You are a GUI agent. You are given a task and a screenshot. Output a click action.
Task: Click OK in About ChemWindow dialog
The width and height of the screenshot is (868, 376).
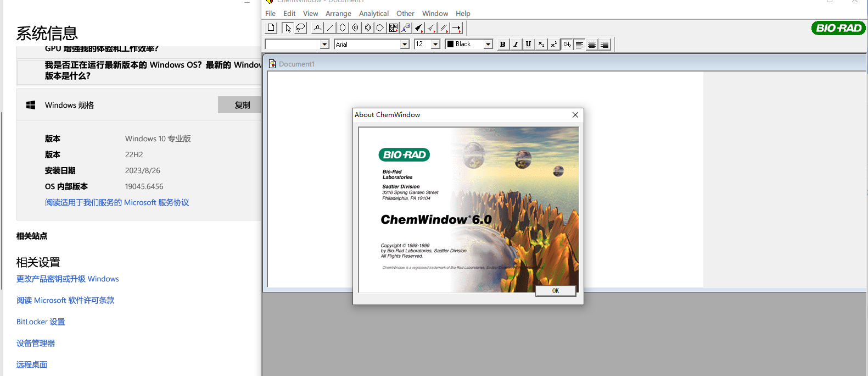556,291
